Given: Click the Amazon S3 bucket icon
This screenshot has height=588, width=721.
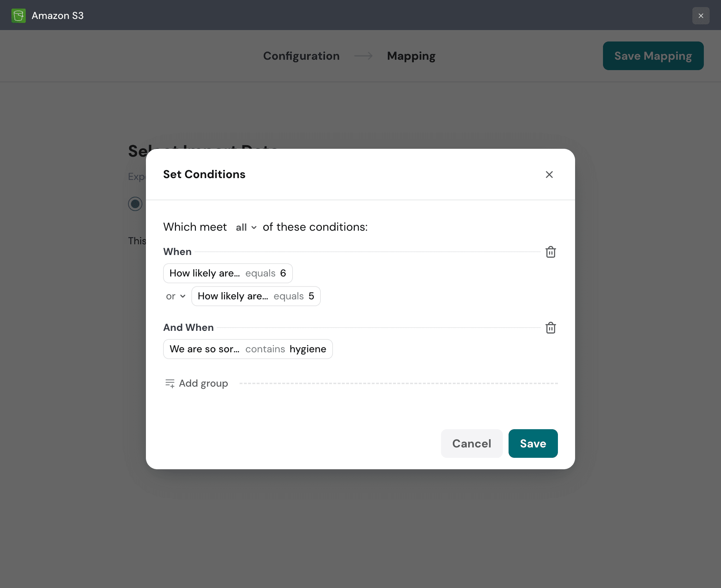Looking at the screenshot, I should [19, 16].
